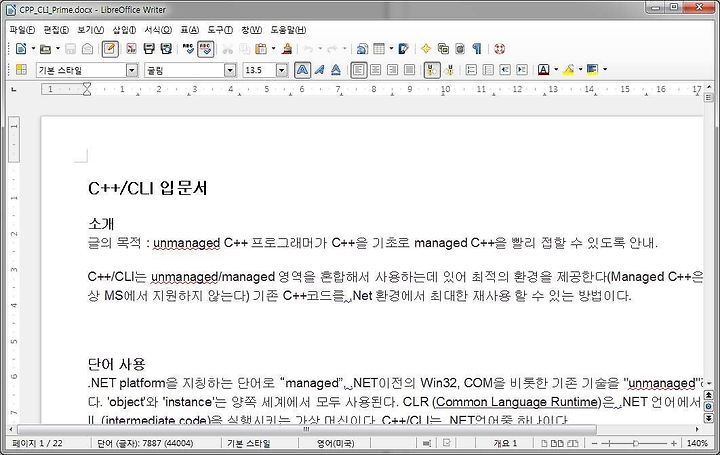Viewport: 720px width, 455px height.
Task: Center the paragraph
Action: [376, 70]
